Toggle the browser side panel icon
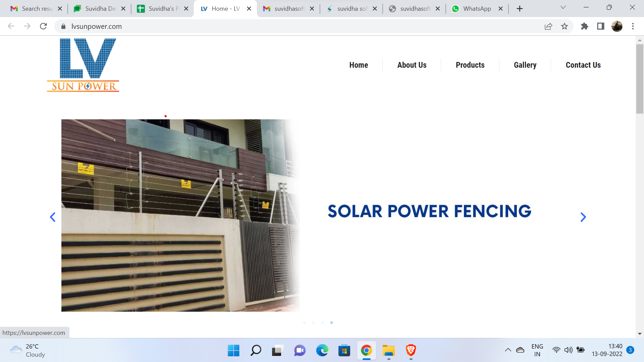Viewport: 644px width, 362px height. [x=601, y=26]
